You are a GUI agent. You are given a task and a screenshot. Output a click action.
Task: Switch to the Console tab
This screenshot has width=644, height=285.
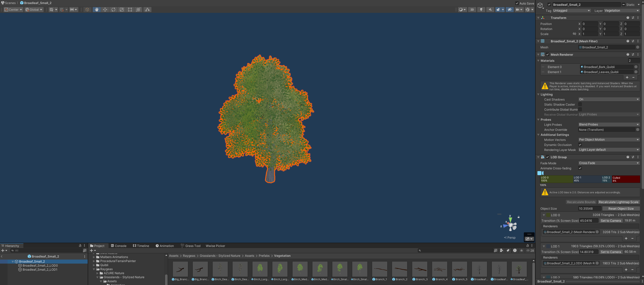click(x=119, y=246)
